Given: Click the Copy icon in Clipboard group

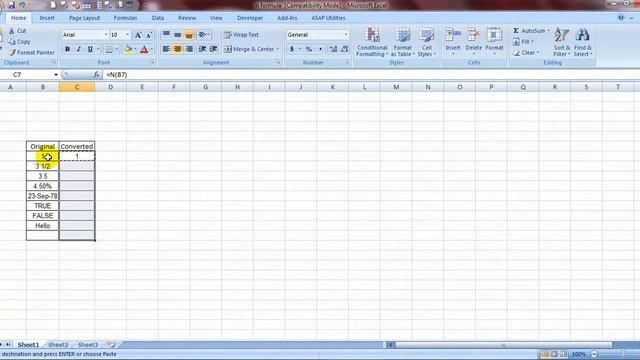Looking at the screenshot, I should pyautogui.click(x=12, y=42).
